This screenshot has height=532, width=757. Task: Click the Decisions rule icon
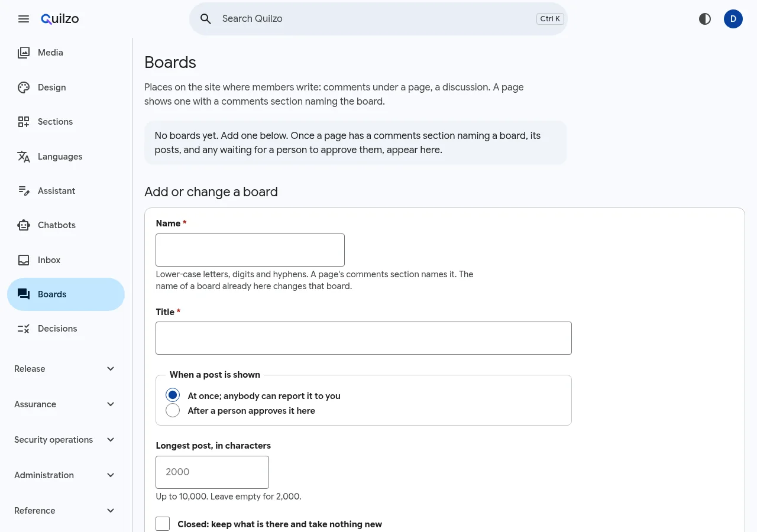click(24, 329)
